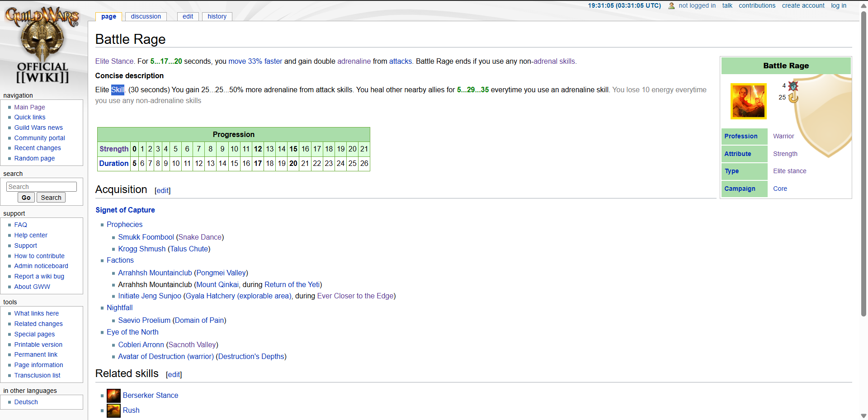Open Transclusion list link
Image resolution: width=868 pixels, height=420 pixels.
pos(37,375)
